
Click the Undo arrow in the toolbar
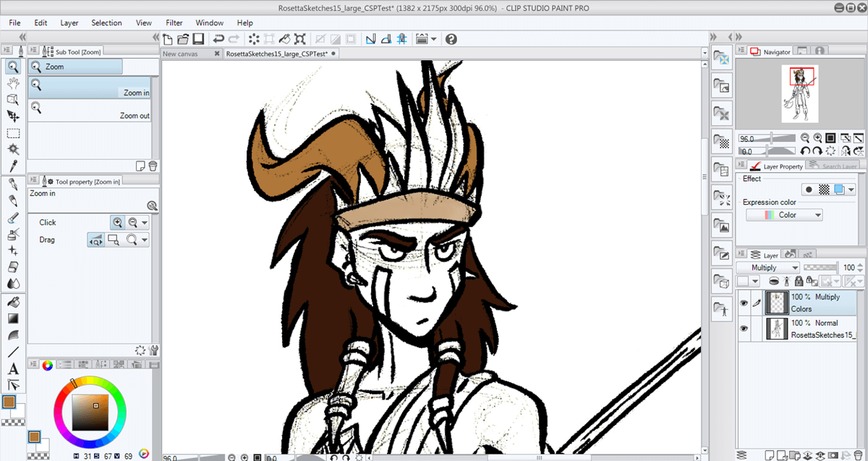[218, 39]
